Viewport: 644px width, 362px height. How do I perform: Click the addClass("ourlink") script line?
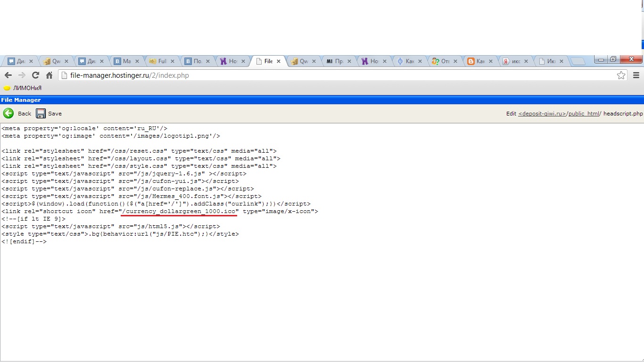[x=156, y=204]
